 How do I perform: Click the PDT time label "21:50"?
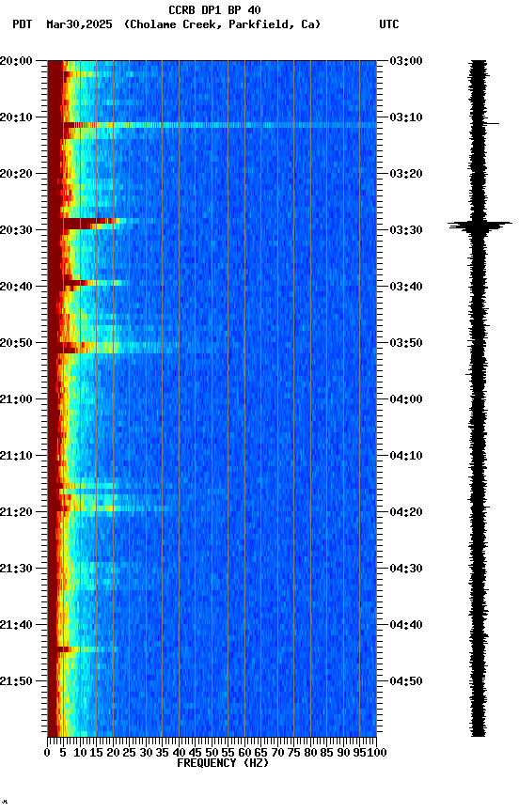16,681
